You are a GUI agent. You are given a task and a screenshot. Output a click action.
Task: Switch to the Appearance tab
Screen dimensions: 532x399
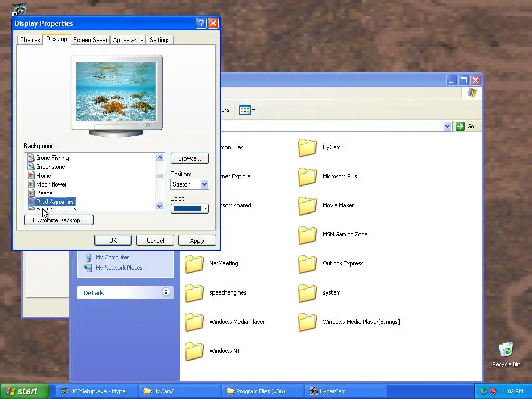[x=128, y=39]
